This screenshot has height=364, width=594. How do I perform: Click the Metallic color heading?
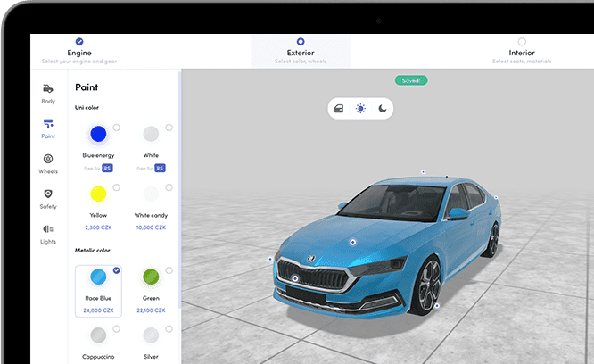(93, 251)
